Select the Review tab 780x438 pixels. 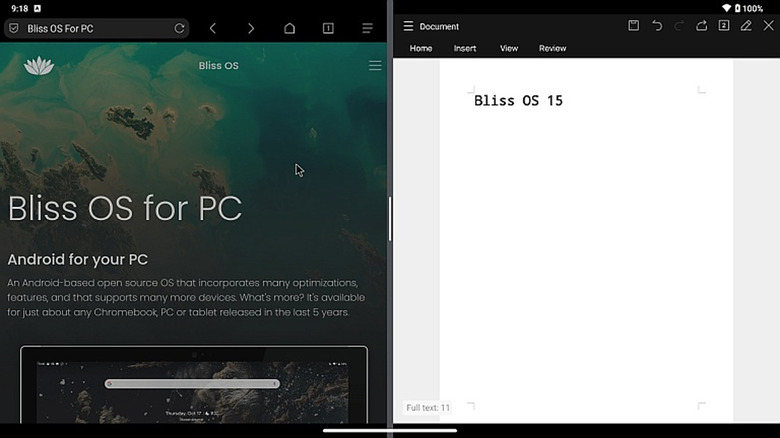tap(552, 48)
